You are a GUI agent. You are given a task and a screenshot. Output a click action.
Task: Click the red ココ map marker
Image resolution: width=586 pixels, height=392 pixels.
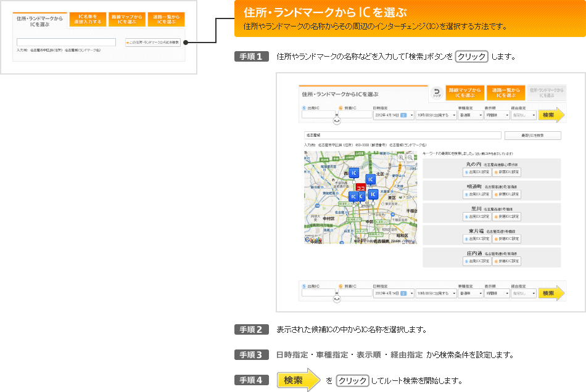tap(361, 188)
